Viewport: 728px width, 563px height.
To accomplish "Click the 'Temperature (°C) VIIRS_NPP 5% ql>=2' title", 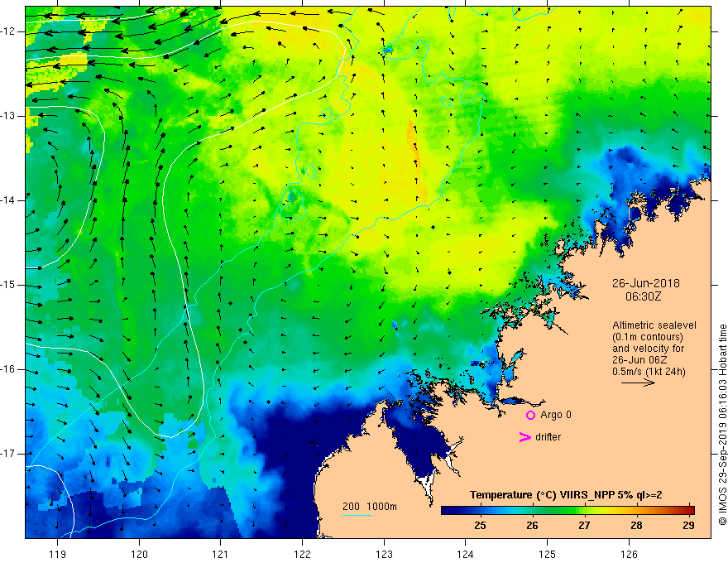I will point(566,495).
